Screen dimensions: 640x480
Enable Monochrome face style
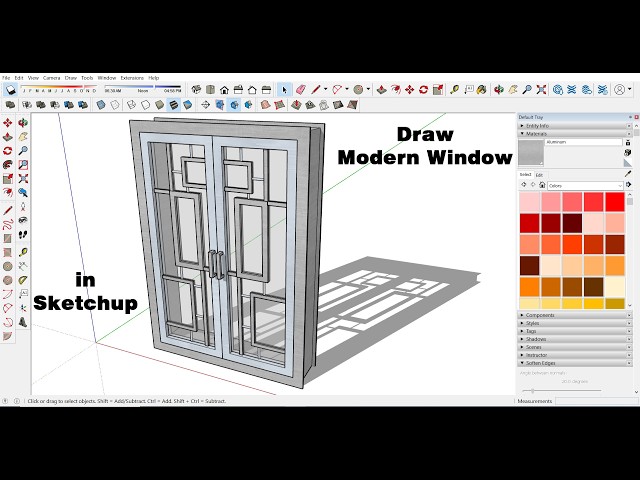coord(188,105)
